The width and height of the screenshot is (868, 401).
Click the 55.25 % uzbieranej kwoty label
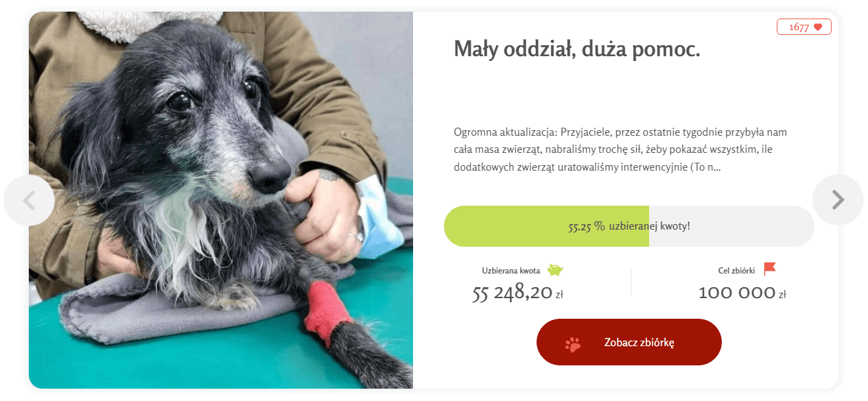click(629, 226)
